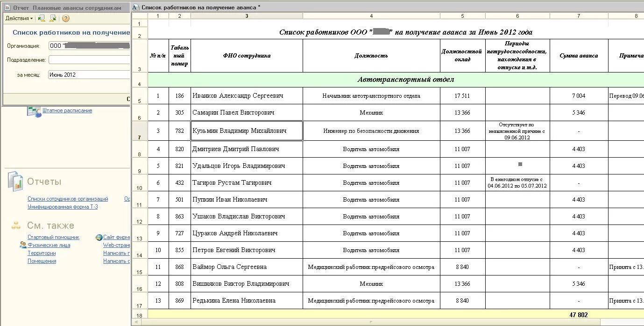Click the spreadsheet document icon in title bar
Viewport: 644px width, 326px height.
(x=135, y=7)
